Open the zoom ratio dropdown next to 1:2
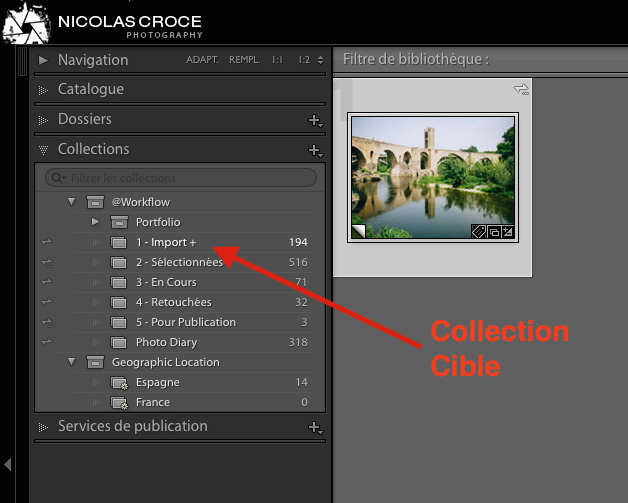This screenshot has height=503, width=628. coord(320,60)
